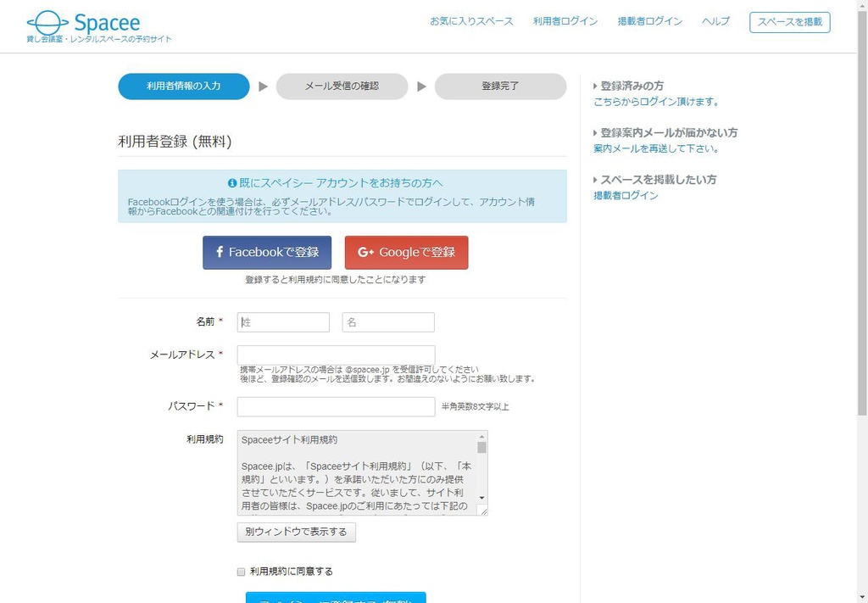This screenshot has height=603, width=868.
Task: Register with the Googleで登録 button
Action: 406,253
